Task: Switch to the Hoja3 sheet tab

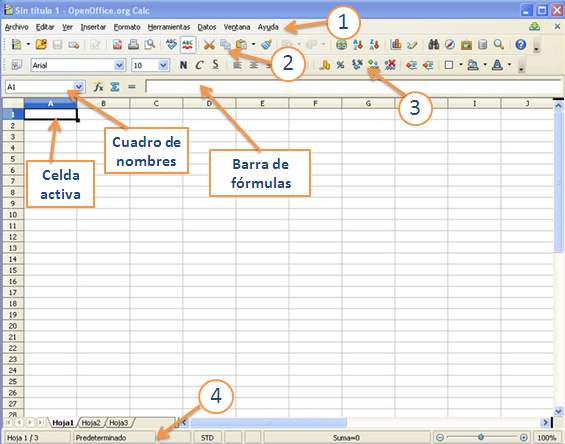Action: pyautogui.click(x=119, y=422)
